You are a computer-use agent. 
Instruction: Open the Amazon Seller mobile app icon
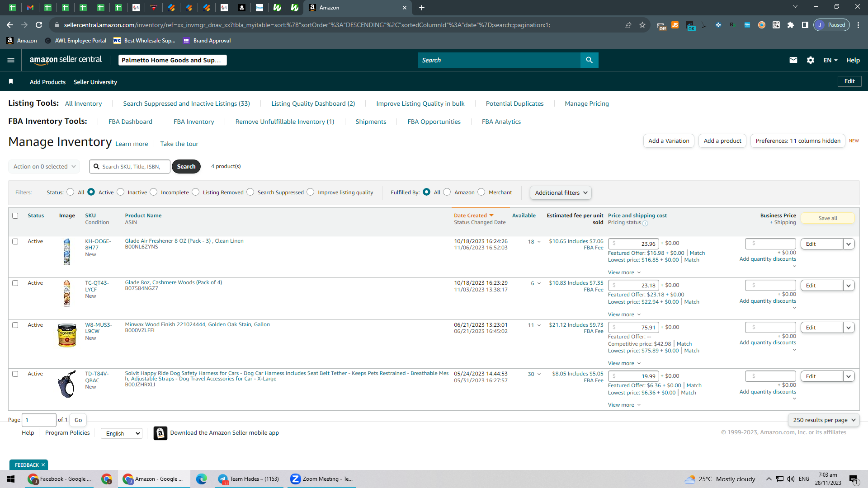160,433
